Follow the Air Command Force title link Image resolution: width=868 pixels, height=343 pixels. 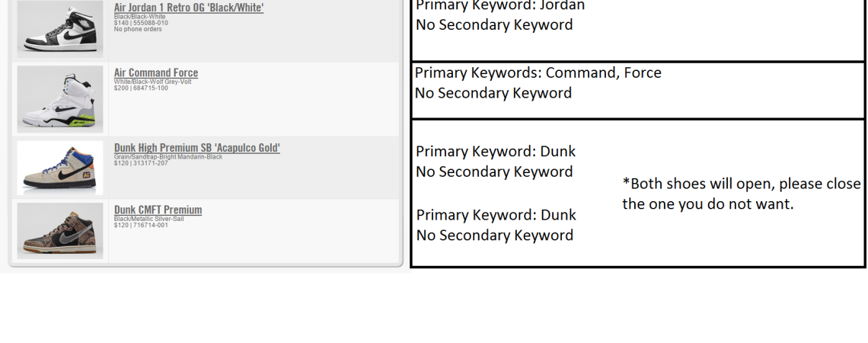pyautogui.click(x=156, y=73)
